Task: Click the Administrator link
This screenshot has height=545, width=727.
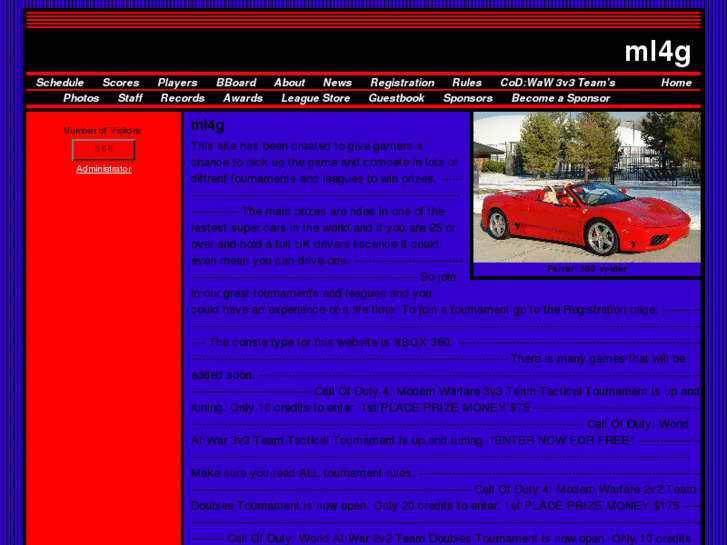Action: coord(104,169)
